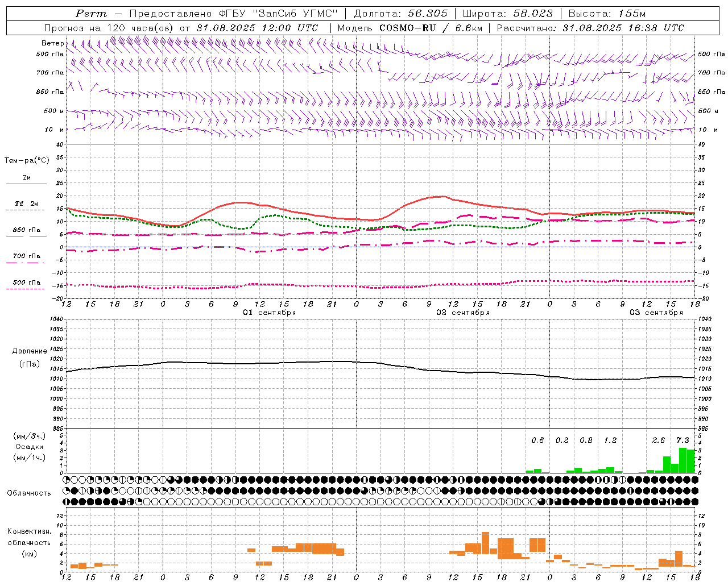The width and height of the screenshot is (728, 582).
Task: Click the '500 м' wind level label on left
Action: (54, 111)
